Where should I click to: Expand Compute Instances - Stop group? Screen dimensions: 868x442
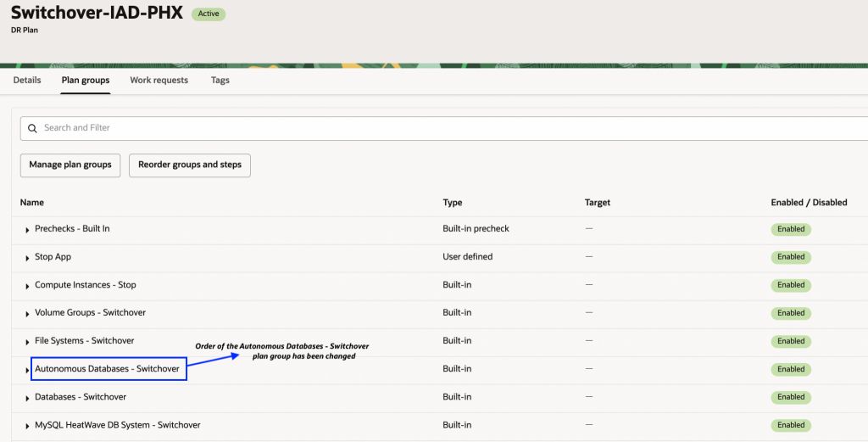point(28,286)
